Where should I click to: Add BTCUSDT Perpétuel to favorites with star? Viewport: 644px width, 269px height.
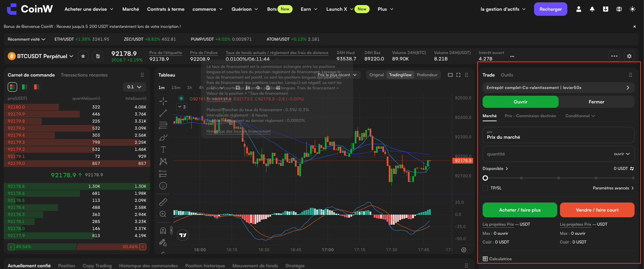click(83, 56)
